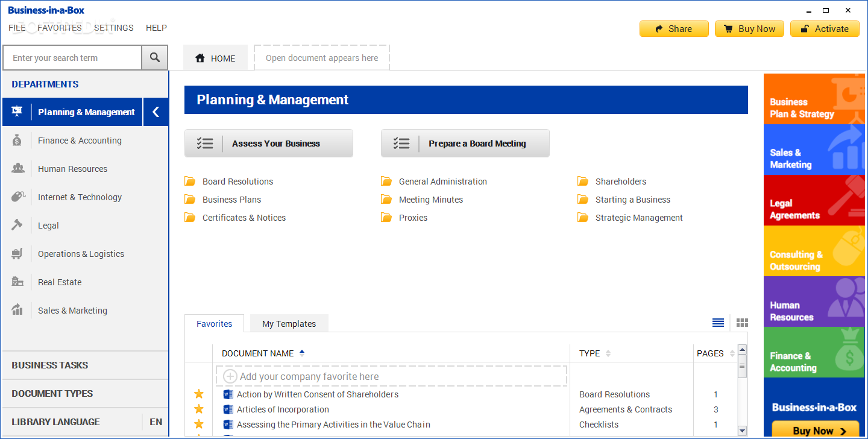Sort by DOCUMENT NAME column arrow

pos(302,353)
